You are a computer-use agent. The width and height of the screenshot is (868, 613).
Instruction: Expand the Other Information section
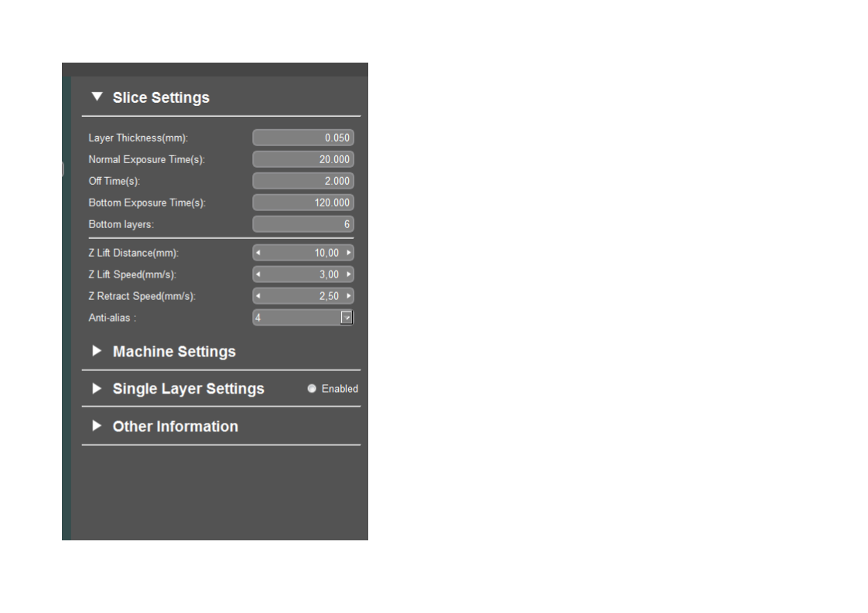[97, 426]
